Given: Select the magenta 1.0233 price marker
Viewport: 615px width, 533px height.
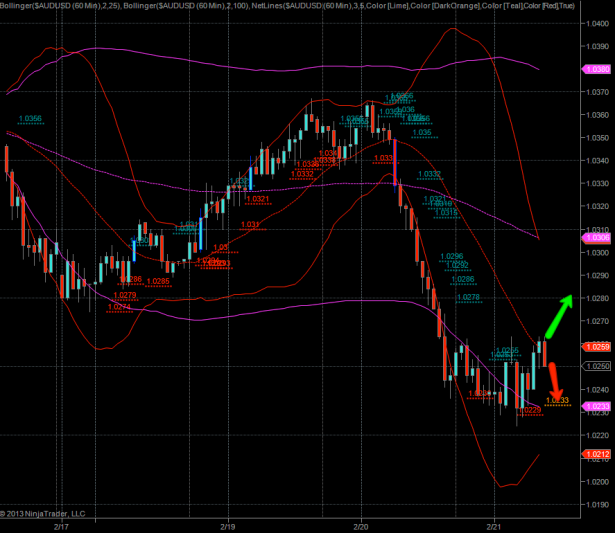Looking at the screenshot, I should 599,406.
